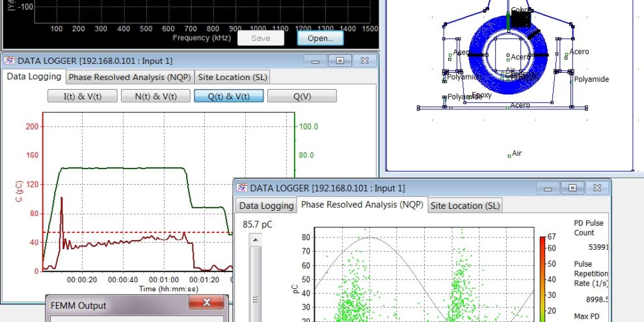Click the left Data Logger title bar icon
The image size is (644, 322).
(x=10, y=60)
